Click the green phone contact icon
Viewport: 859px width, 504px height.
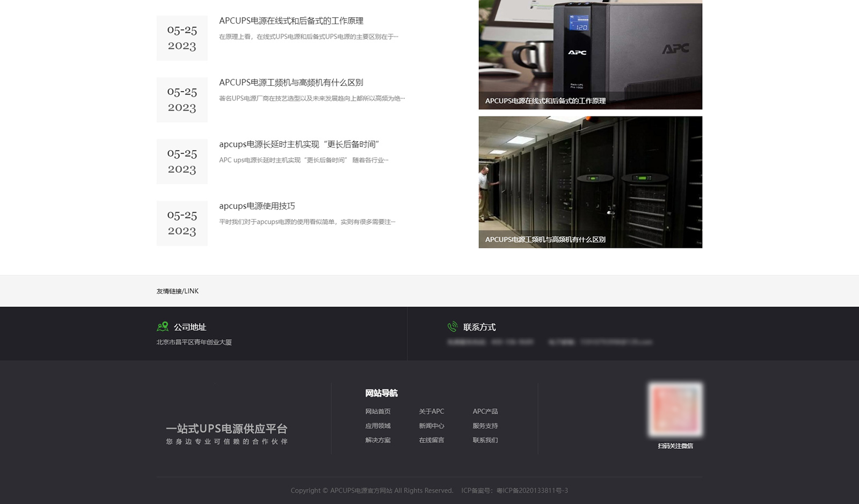tap(453, 326)
